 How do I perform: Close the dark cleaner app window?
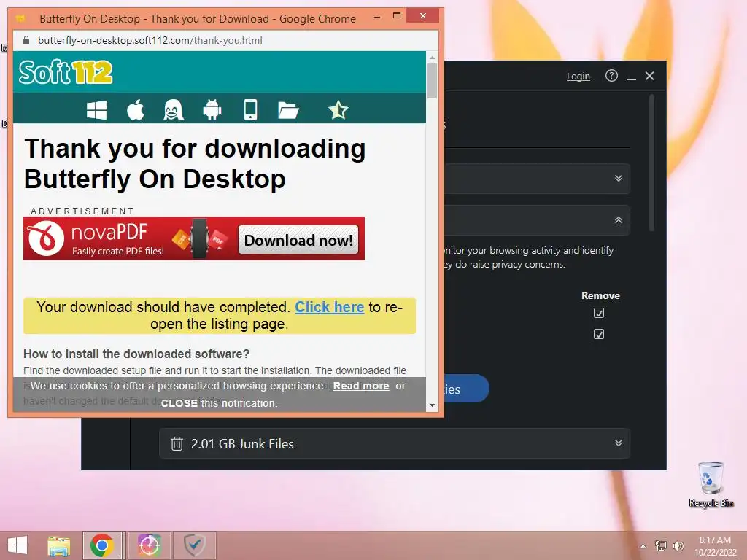tap(649, 76)
